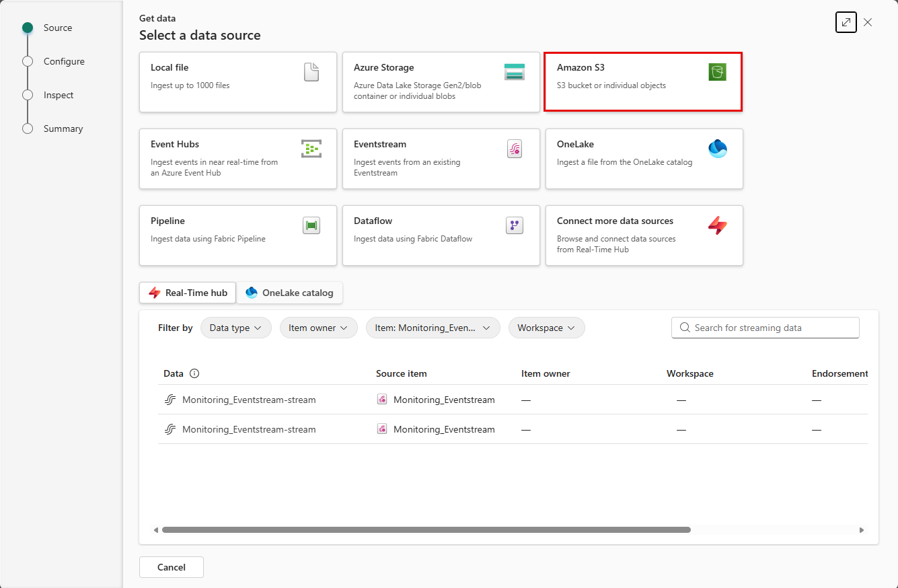Click the Eventstream tile icon
This screenshot has height=588, width=898.
(515, 149)
